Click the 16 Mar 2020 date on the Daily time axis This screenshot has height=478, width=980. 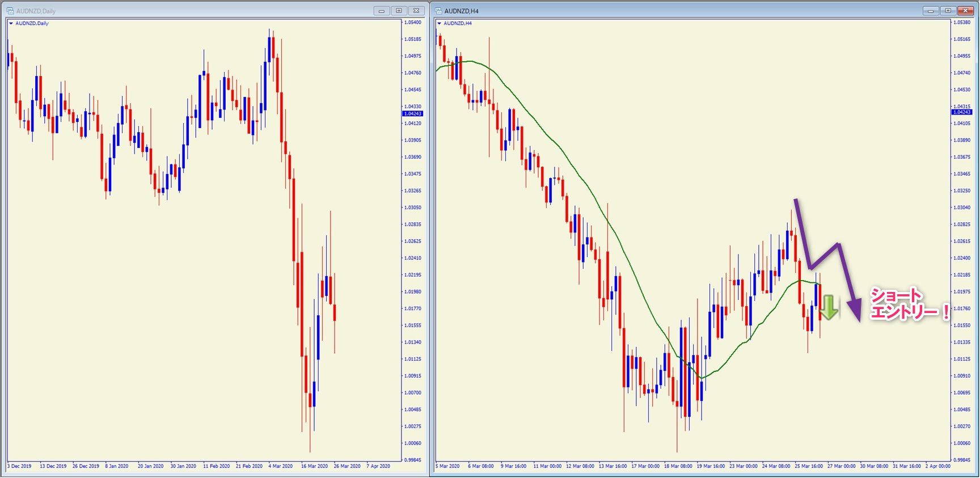pyautogui.click(x=314, y=466)
